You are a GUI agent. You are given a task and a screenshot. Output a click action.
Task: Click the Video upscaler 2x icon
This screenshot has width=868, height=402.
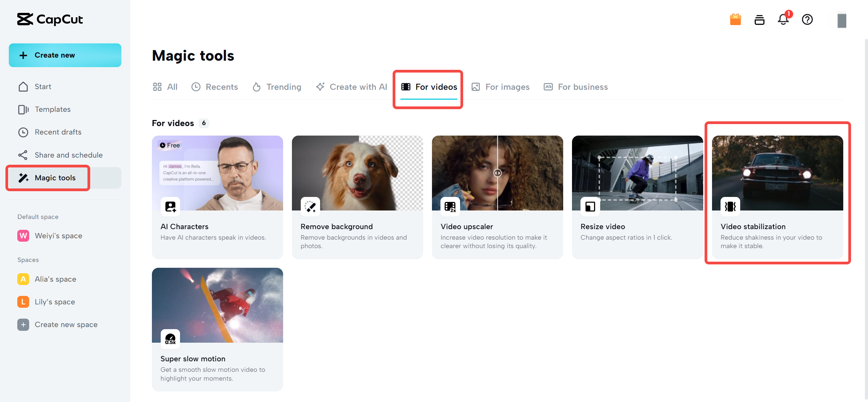click(x=450, y=206)
